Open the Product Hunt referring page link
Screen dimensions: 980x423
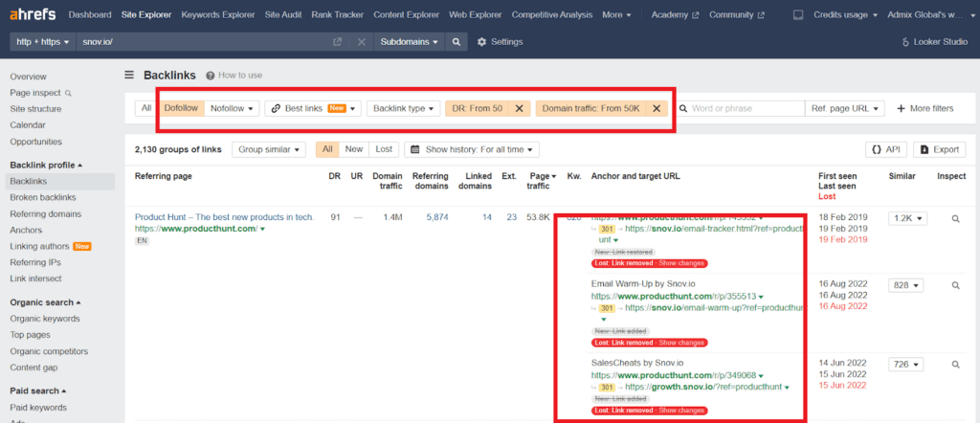click(x=224, y=217)
